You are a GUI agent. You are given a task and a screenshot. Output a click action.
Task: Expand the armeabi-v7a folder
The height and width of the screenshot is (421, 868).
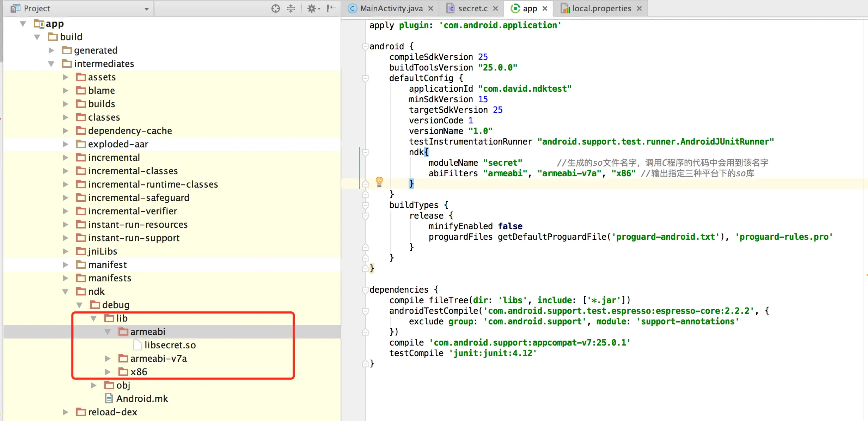pos(108,359)
